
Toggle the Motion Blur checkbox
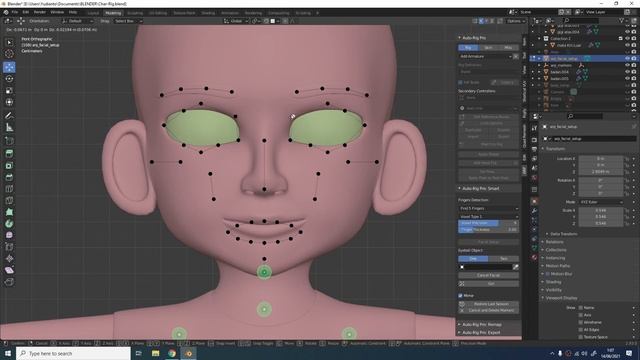(x=548, y=274)
